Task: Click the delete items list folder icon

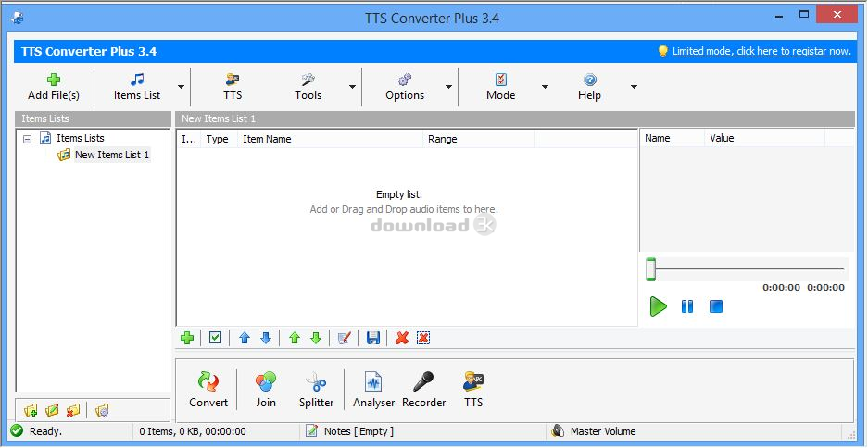Action: click(73, 410)
